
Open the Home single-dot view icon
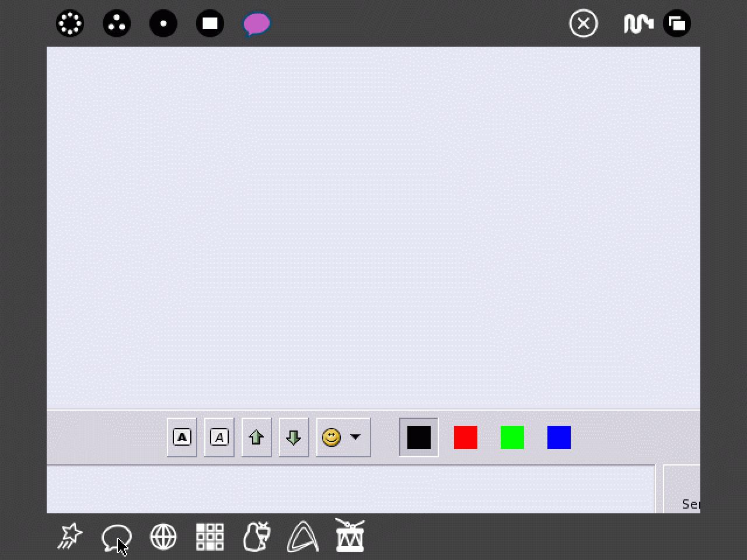tap(163, 23)
